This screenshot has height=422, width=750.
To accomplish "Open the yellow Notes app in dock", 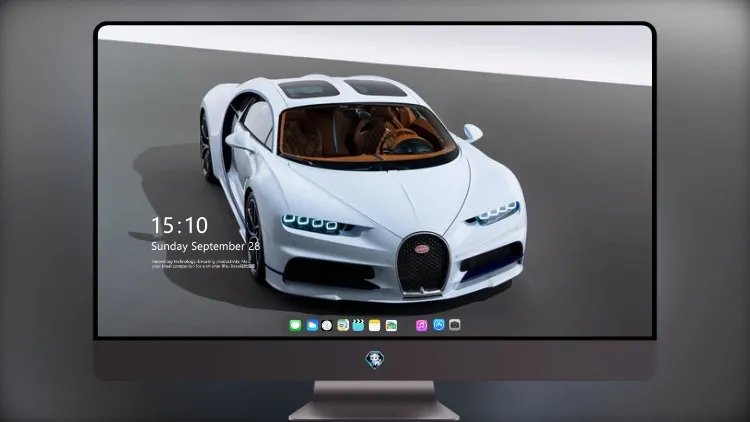I will point(375,325).
